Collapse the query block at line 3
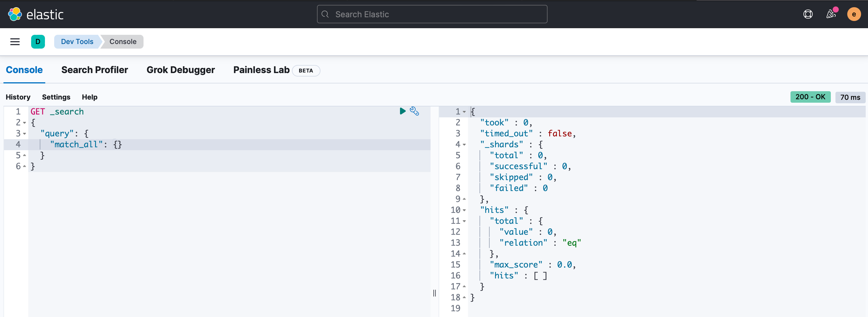 click(24, 134)
